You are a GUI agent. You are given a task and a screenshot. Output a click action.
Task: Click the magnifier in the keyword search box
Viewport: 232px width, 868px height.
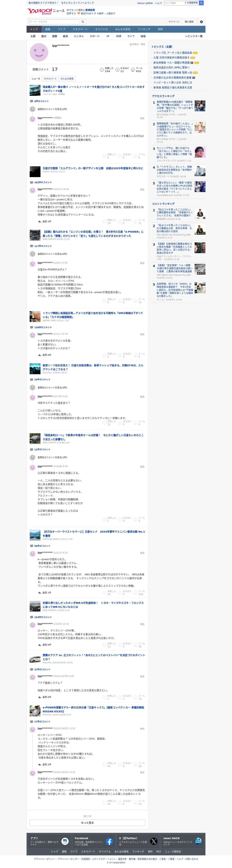click(x=83, y=22)
